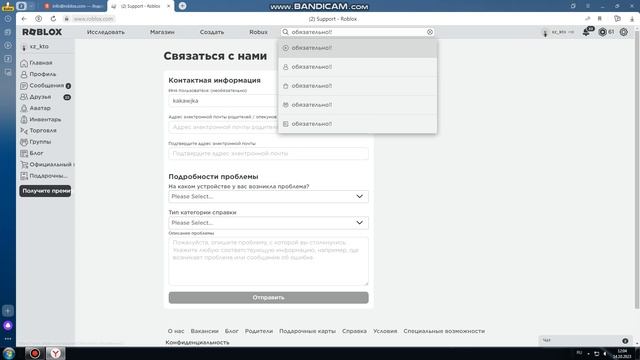Viewport: 640px width, 360px height.
Task: Open the Windows Start menu
Action: (9, 353)
